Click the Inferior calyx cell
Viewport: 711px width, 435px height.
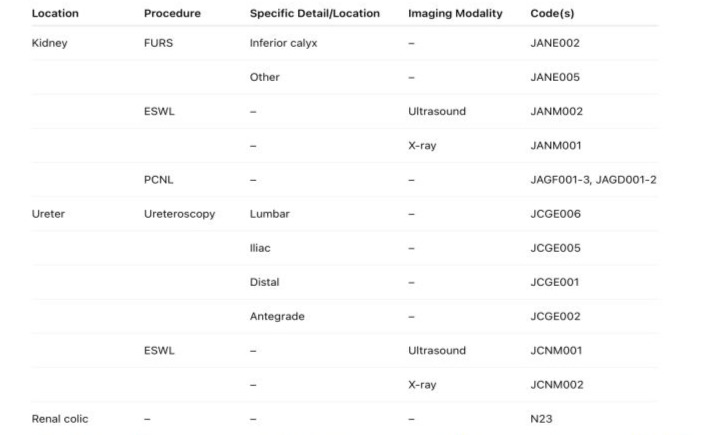[283, 43]
